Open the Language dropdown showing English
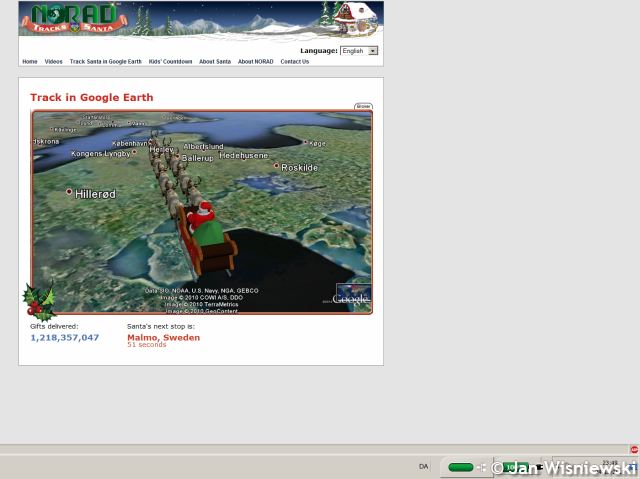Screen dimensions: 640x479 coord(359,51)
